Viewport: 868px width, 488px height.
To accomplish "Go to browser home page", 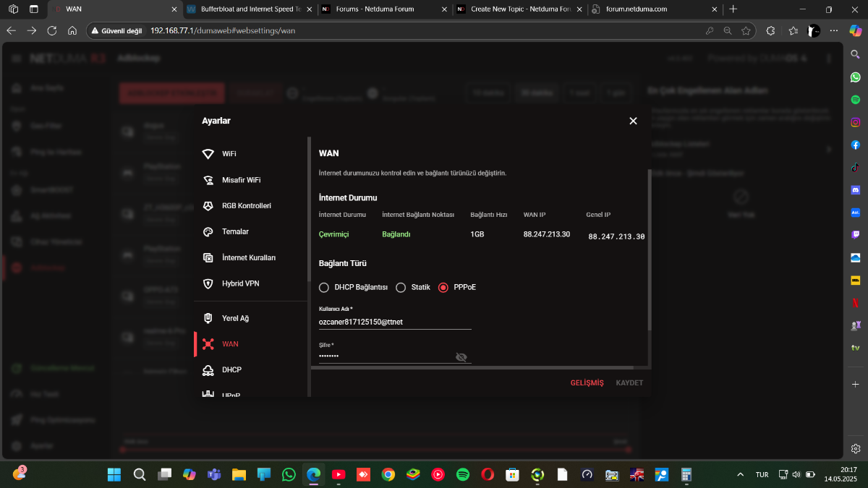I will point(72,31).
